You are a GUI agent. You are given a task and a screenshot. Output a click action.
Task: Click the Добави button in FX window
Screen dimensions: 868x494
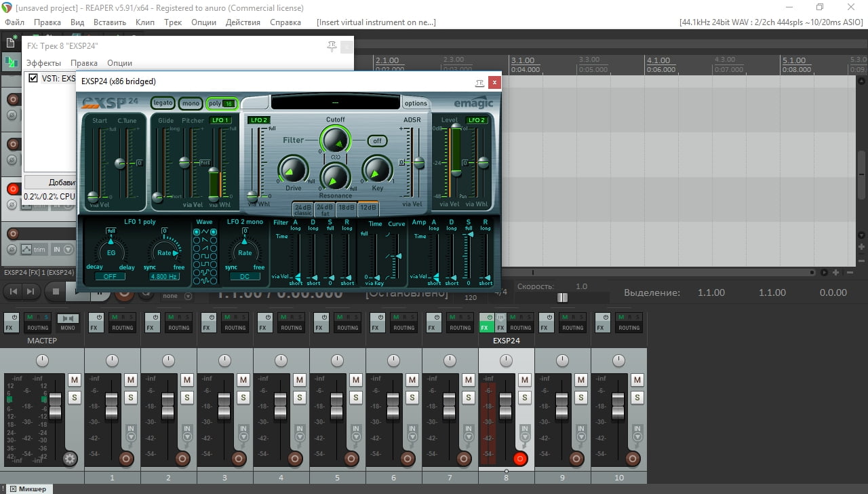click(50, 182)
